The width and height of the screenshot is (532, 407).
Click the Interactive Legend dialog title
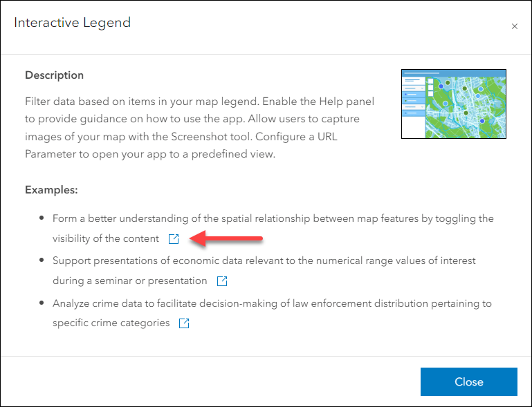tap(72, 23)
